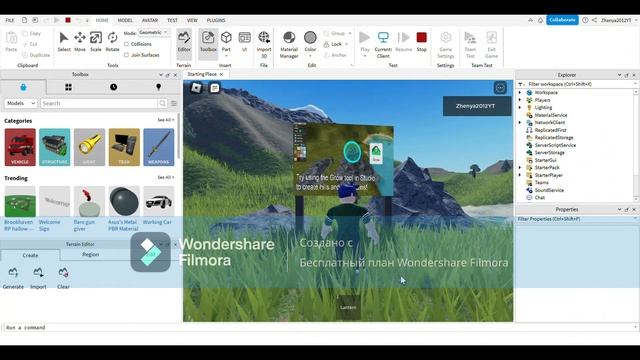Open the FILE menu
Image resolution: width=640 pixels, height=360 pixels.
tap(10, 20)
